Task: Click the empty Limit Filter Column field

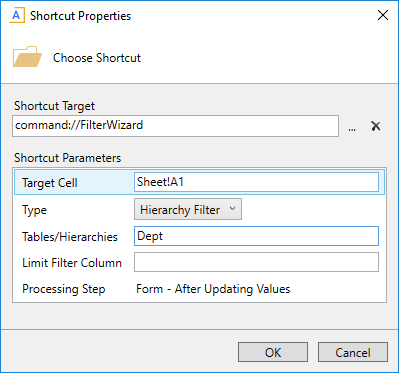Action: coord(256,262)
